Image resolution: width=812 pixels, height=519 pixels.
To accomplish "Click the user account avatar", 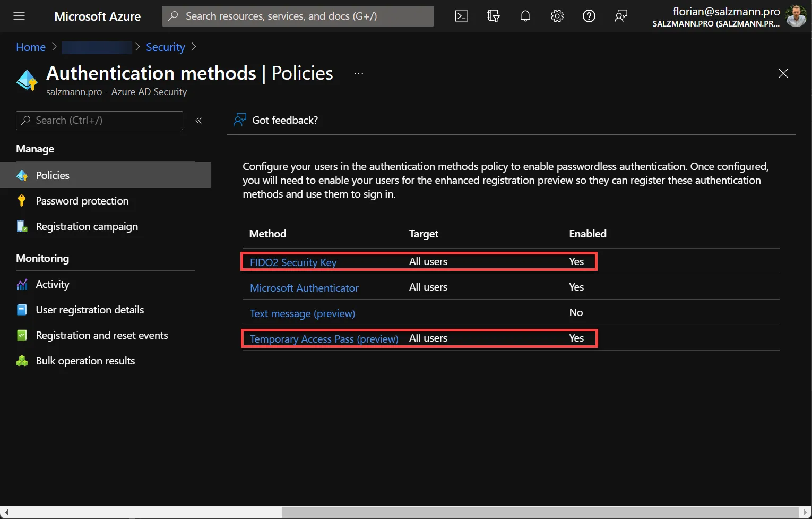I will pos(796,16).
